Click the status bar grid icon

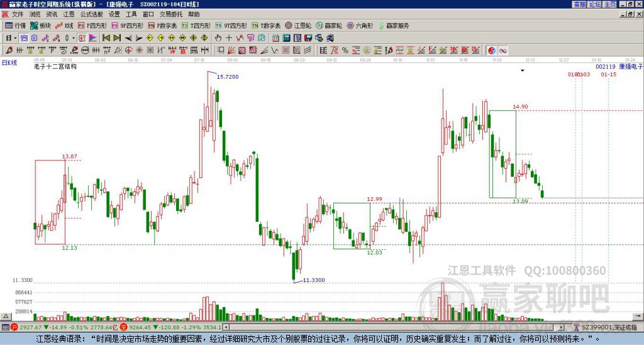5,327
